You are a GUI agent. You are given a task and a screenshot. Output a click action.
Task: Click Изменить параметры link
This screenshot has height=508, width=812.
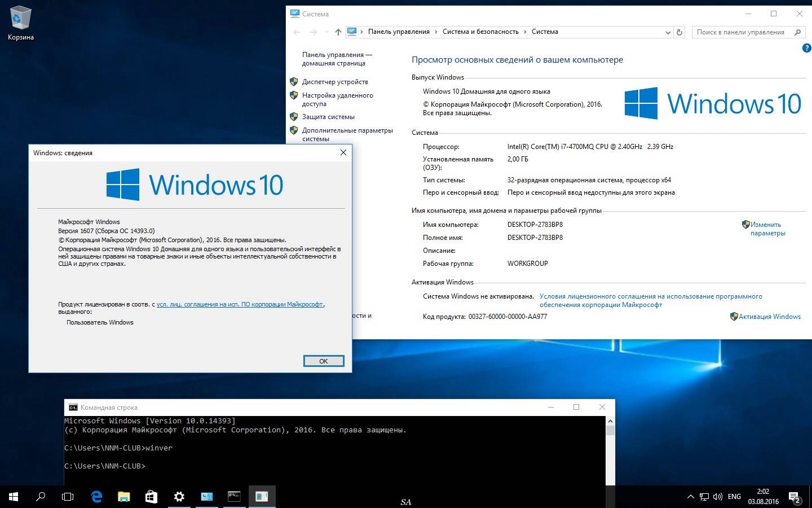767,229
